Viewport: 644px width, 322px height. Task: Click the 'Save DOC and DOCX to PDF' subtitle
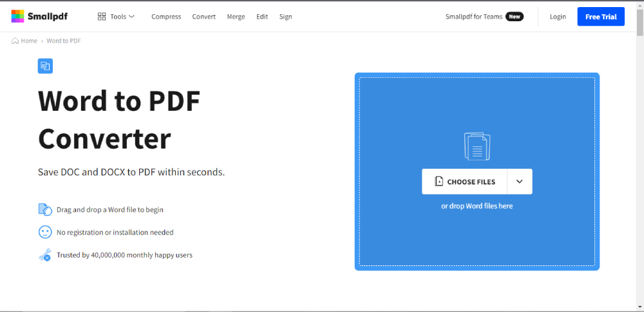131,172
